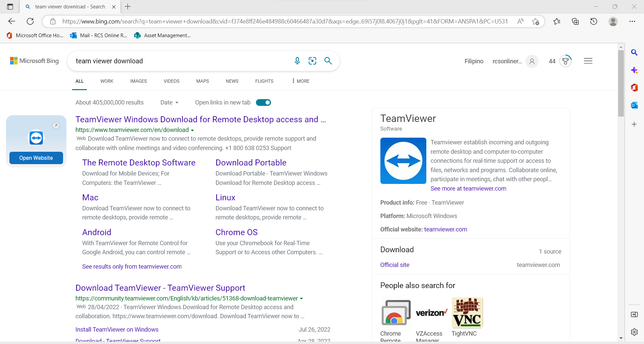Screen dimensions: 644x344
Task: Open sidebar Search icon
Action: coord(634,52)
